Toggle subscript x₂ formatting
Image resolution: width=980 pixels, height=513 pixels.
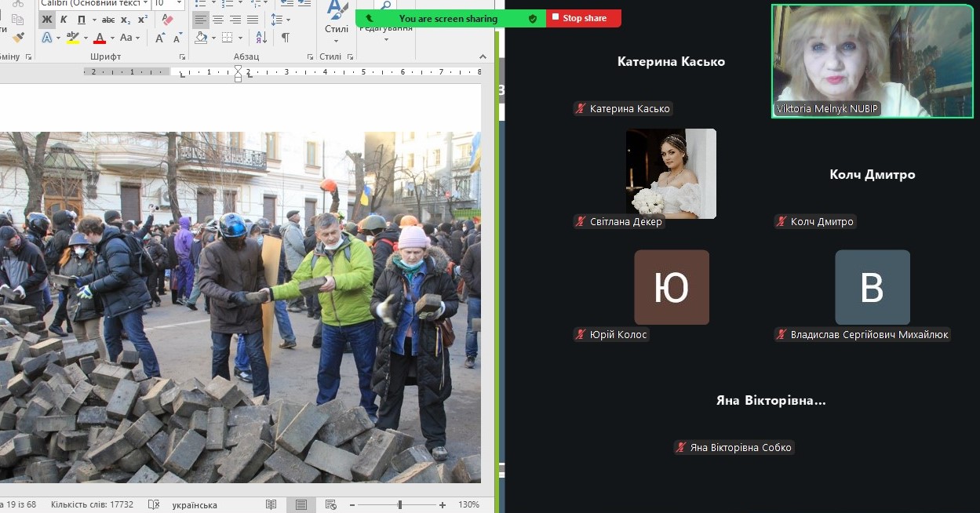point(126,20)
